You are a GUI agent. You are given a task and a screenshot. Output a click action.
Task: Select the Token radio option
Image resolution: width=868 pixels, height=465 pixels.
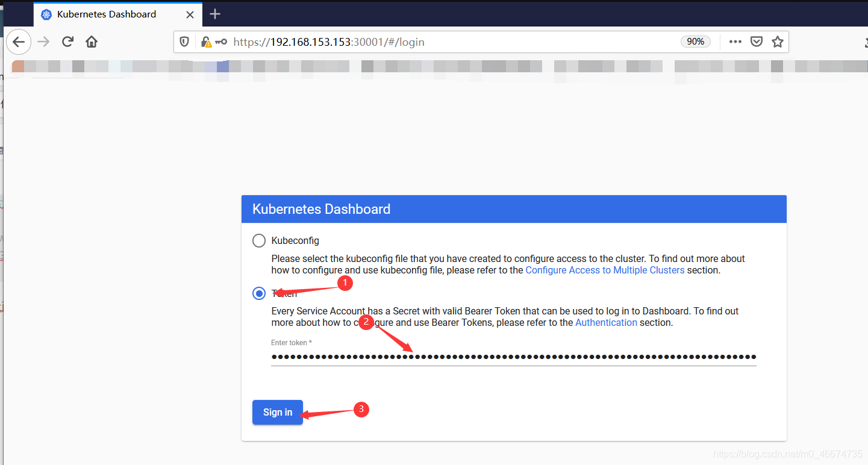[259, 293]
